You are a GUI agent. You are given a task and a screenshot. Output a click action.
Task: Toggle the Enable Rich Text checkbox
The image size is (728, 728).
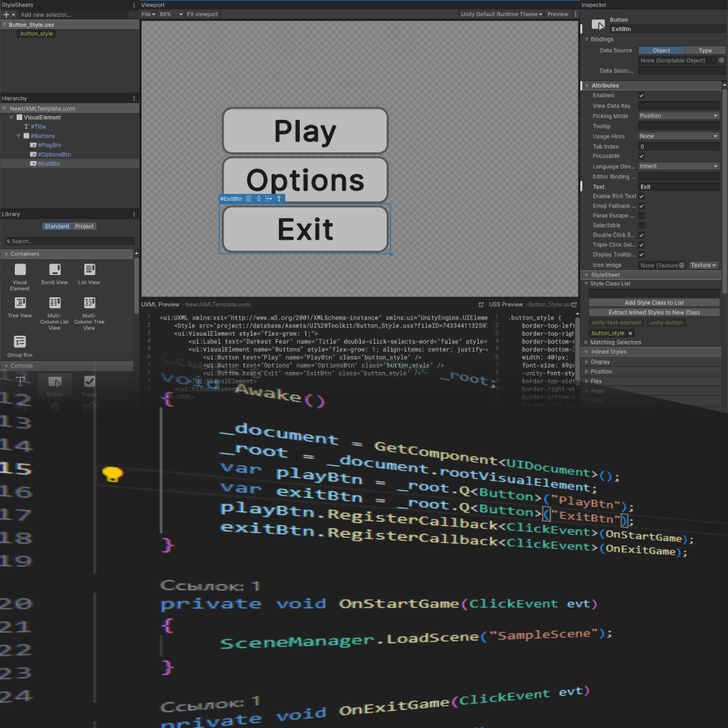point(641,196)
